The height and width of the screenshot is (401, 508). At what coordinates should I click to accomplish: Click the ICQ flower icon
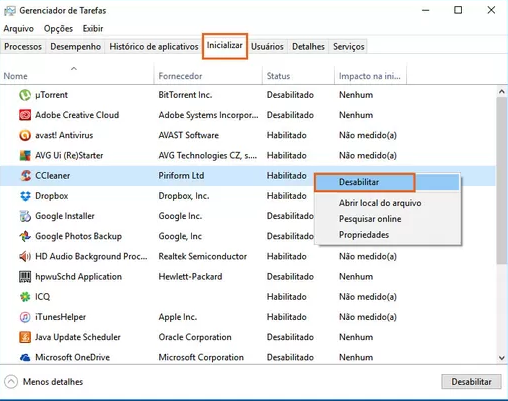click(25, 297)
